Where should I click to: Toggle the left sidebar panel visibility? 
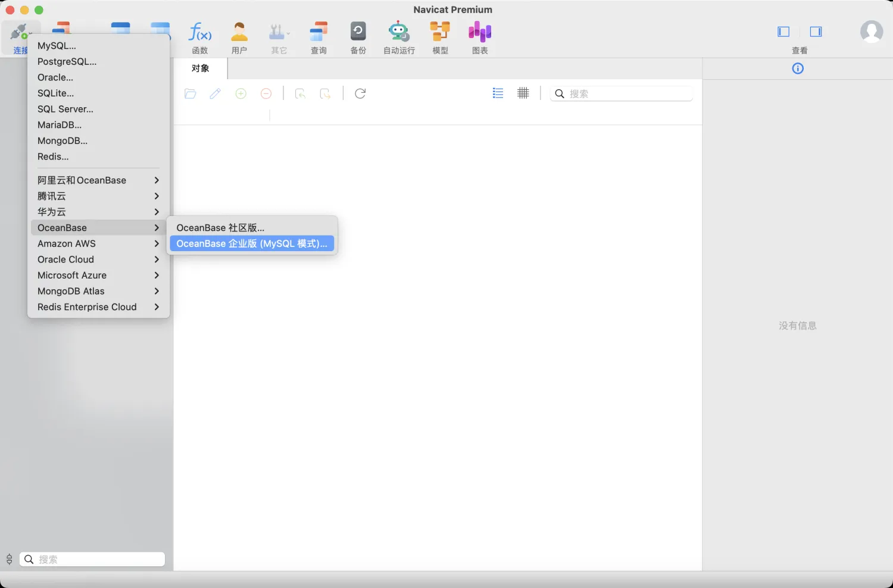coord(783,32)
